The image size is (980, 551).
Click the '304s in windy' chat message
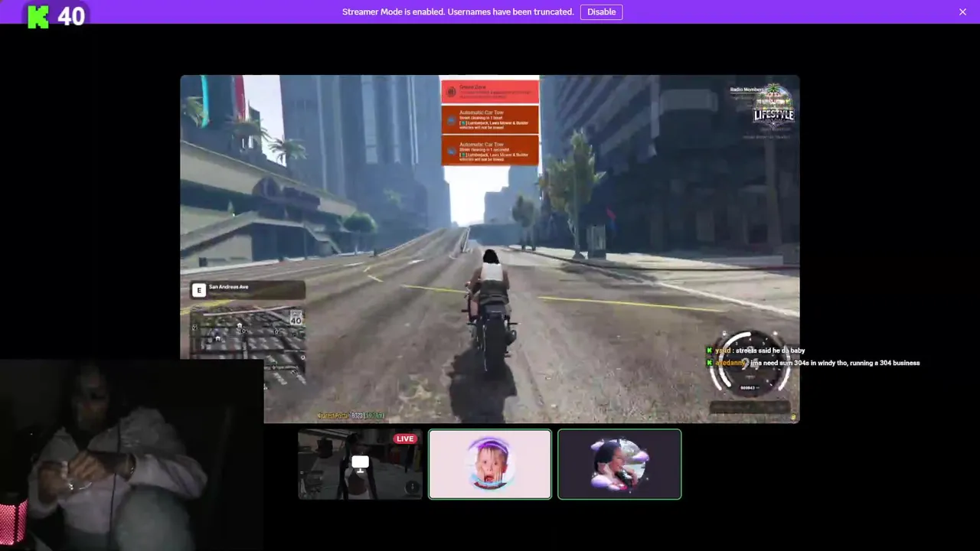click(813, 363)
